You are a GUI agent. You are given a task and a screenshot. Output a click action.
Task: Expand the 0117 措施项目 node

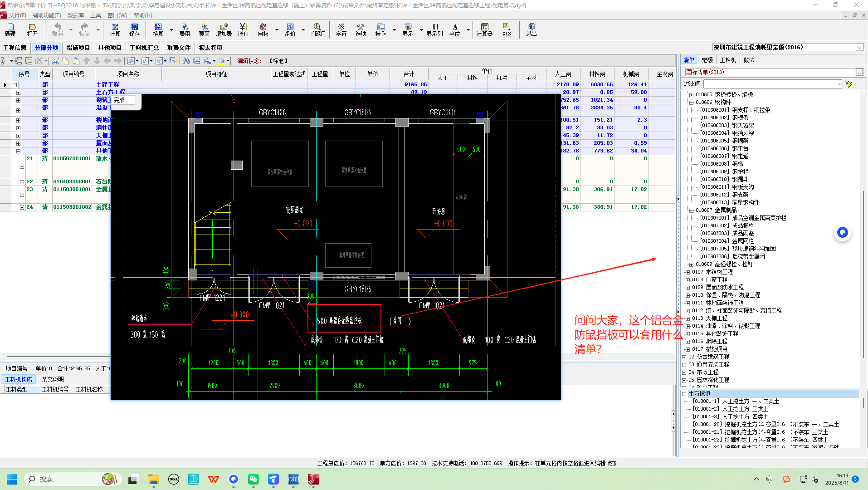688,349
